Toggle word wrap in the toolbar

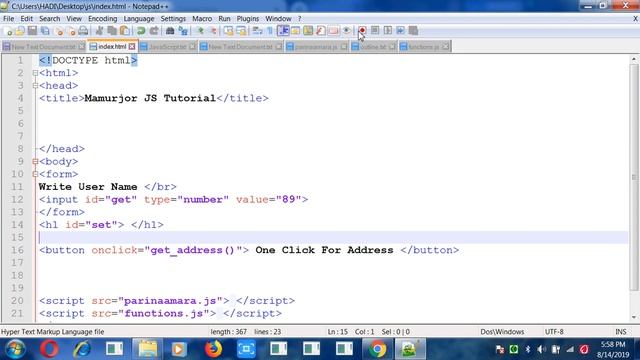click(x=257, y=31)
